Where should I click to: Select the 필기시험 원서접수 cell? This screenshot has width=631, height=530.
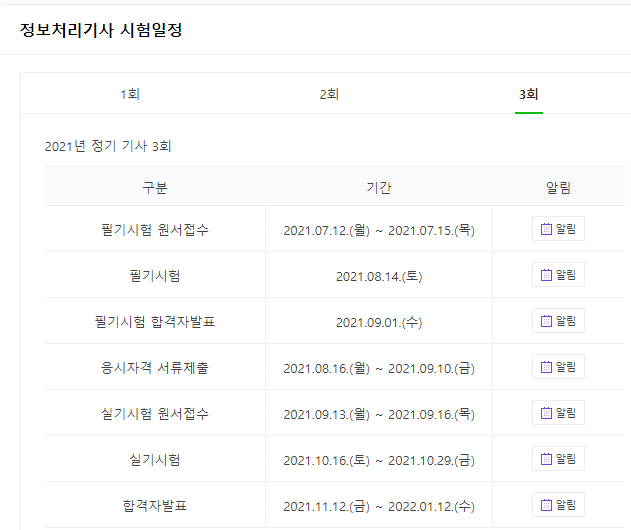[x=155, y=230]
